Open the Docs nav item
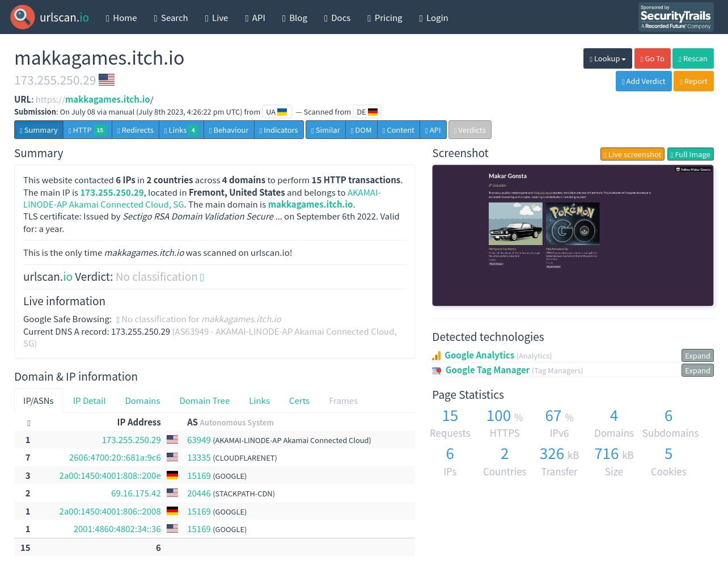This screenshot has width=728, height=569. pyautogui.click(x=337, y=18)
